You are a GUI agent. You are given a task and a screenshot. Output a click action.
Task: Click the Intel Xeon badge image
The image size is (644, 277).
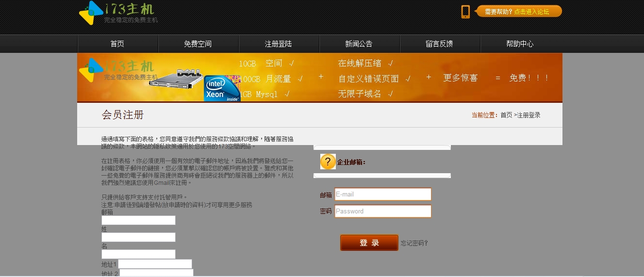(x=222, y=88)
